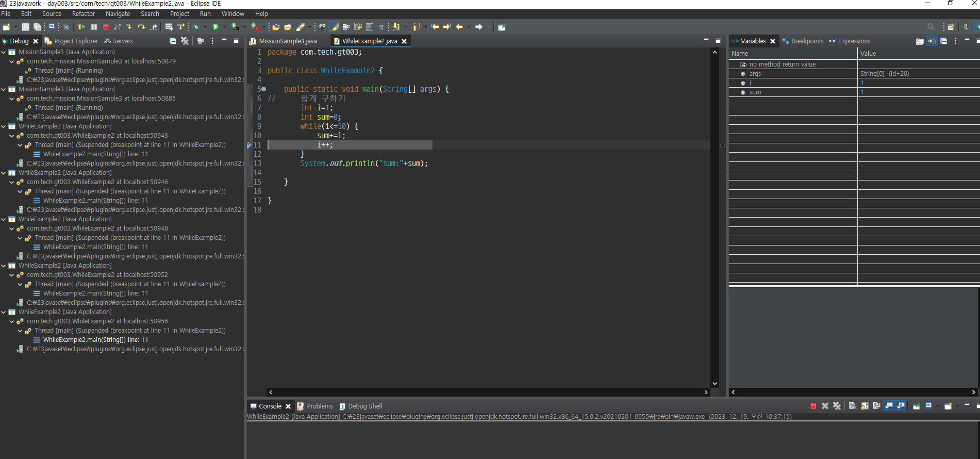Screen dimensions: 980x459
Task: Open the MissionSample3.java editor tab
Action: [x=283, y=41]
